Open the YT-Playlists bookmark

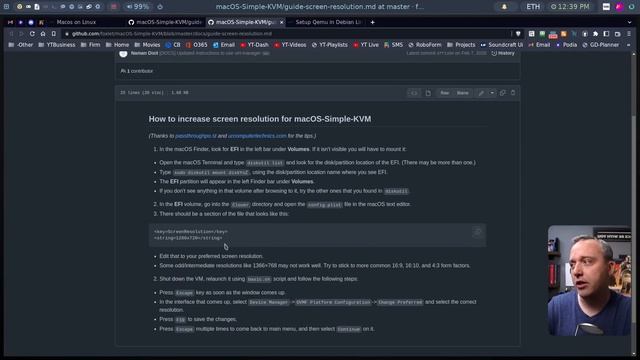330,45
